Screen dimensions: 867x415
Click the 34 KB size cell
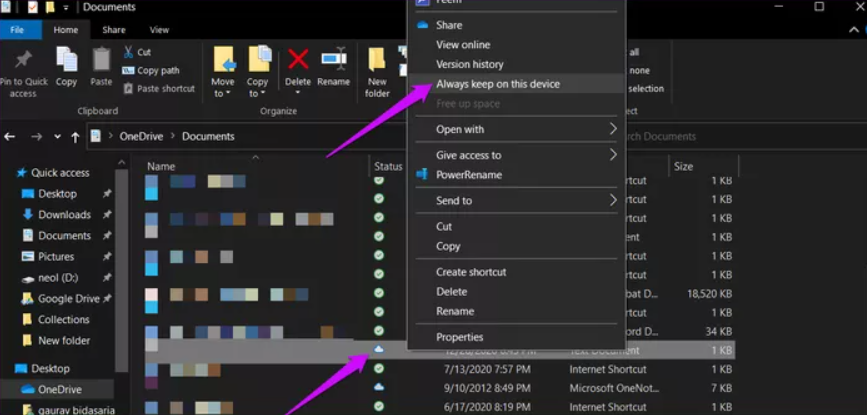[719, 332]
